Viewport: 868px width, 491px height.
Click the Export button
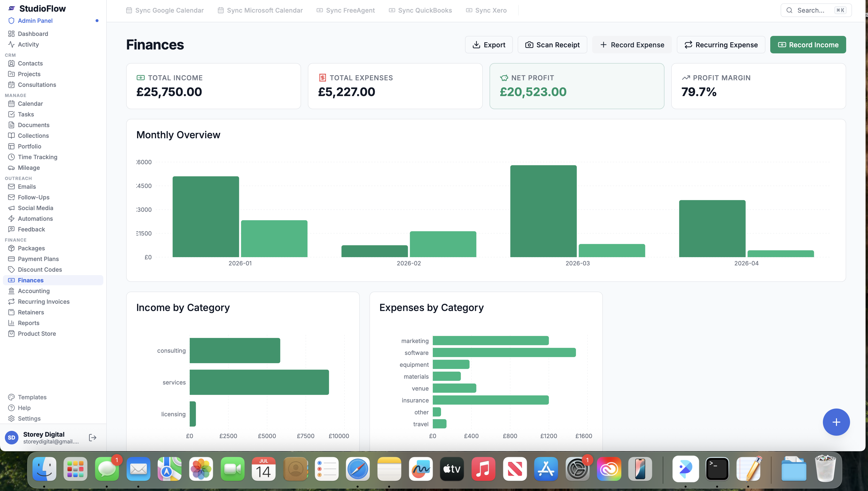(489, 44)
